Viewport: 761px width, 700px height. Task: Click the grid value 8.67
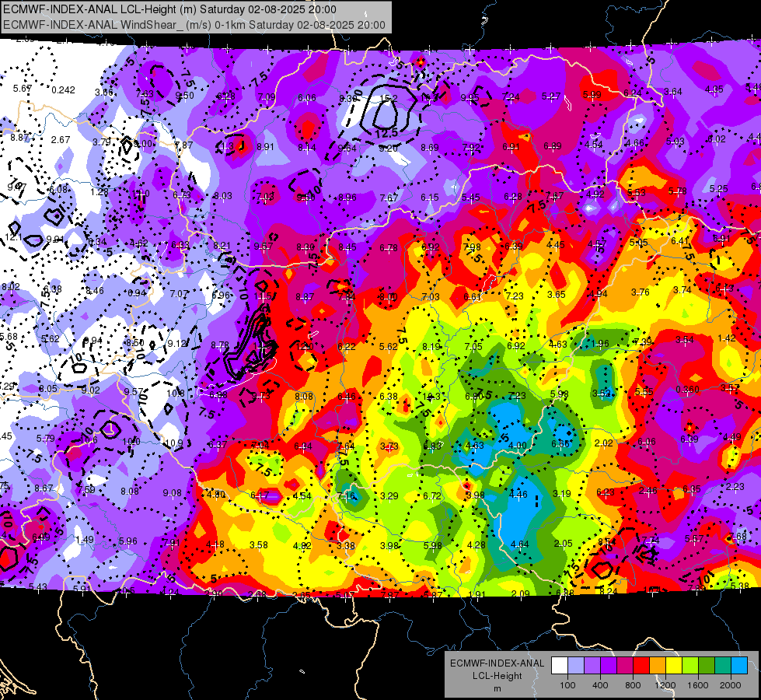44,488
